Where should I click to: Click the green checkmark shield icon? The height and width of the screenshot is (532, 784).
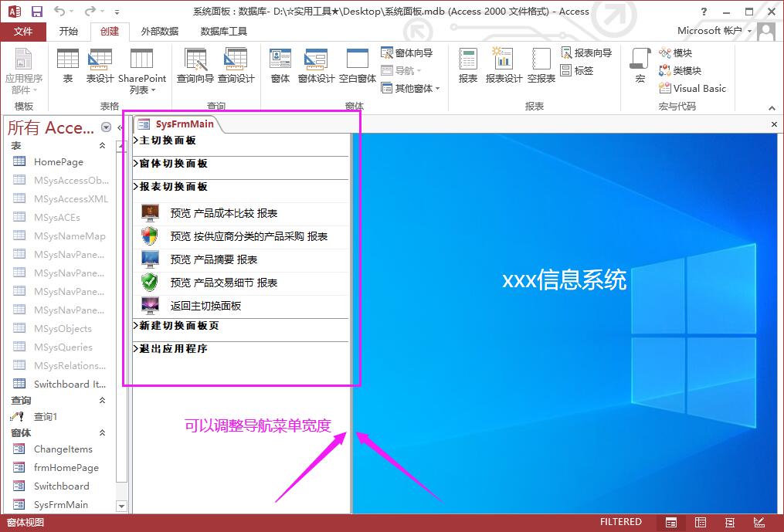150,283
